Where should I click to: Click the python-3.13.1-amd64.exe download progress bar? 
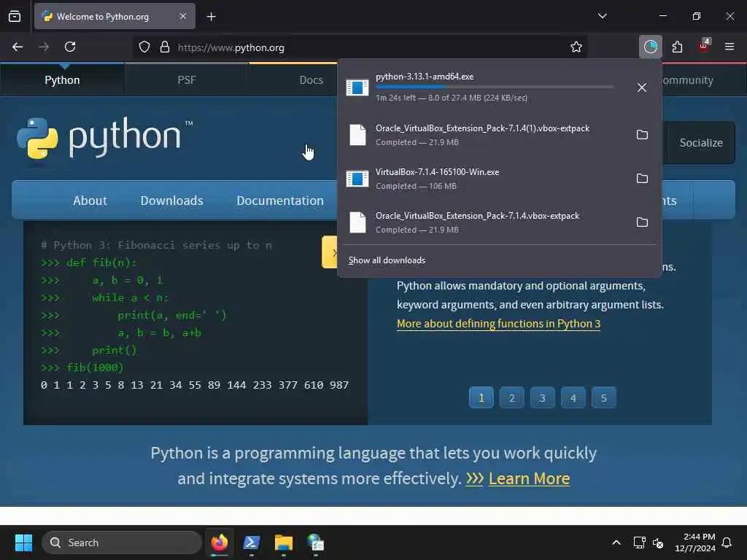point(495,87)
